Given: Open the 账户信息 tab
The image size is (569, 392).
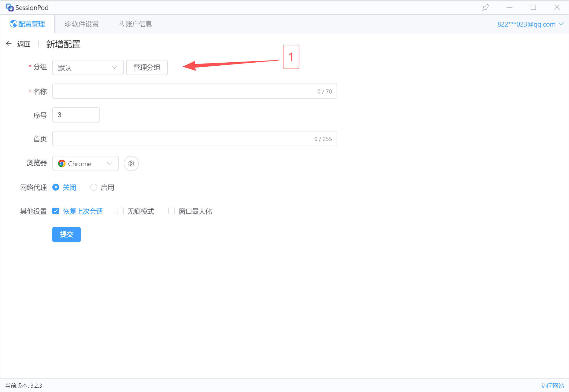Looking at the screenshot, I should [135, 24].
